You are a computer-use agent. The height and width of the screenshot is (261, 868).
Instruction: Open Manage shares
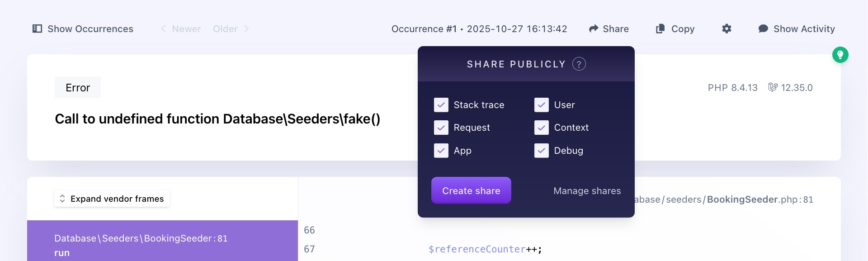click(x=587, y=190)
